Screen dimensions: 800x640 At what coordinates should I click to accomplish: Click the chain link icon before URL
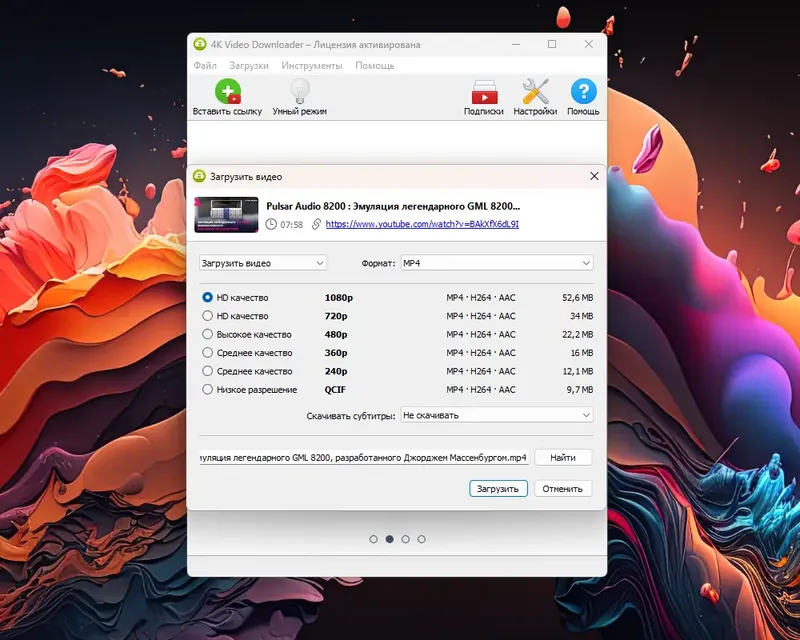[x=316, y=224]
